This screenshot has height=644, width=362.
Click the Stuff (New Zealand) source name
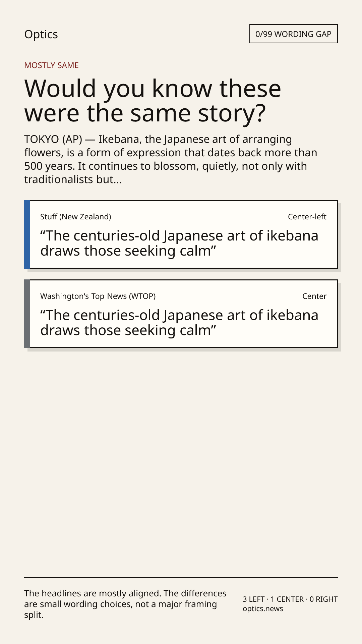click(x=76, y=217)
